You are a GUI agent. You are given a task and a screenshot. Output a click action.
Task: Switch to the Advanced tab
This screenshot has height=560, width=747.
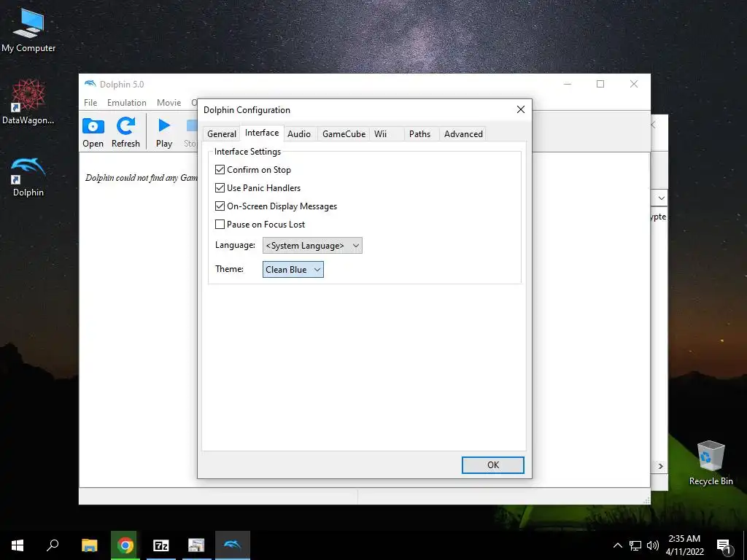point(463,134)
